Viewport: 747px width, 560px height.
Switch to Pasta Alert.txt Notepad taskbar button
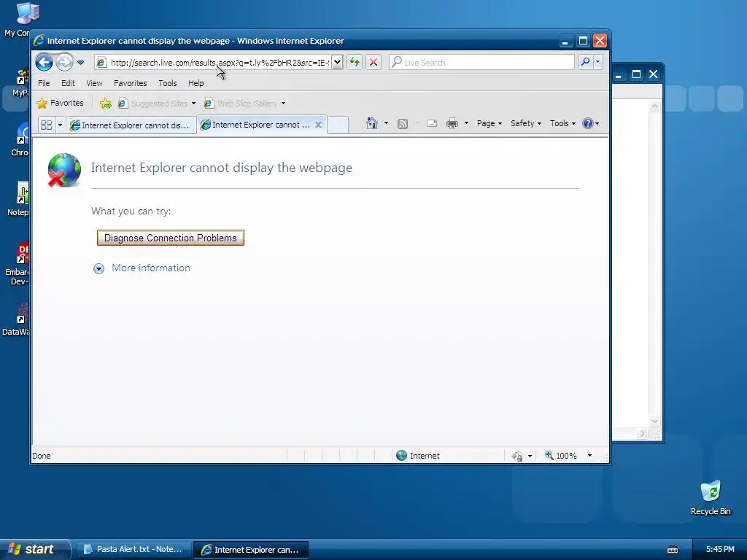click(133, 550)
